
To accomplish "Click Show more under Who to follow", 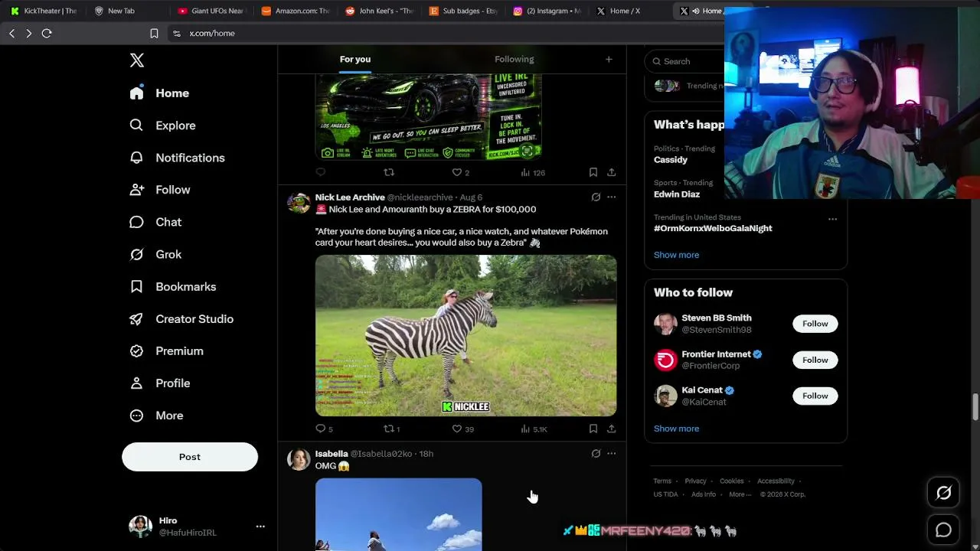I will 676,429.
